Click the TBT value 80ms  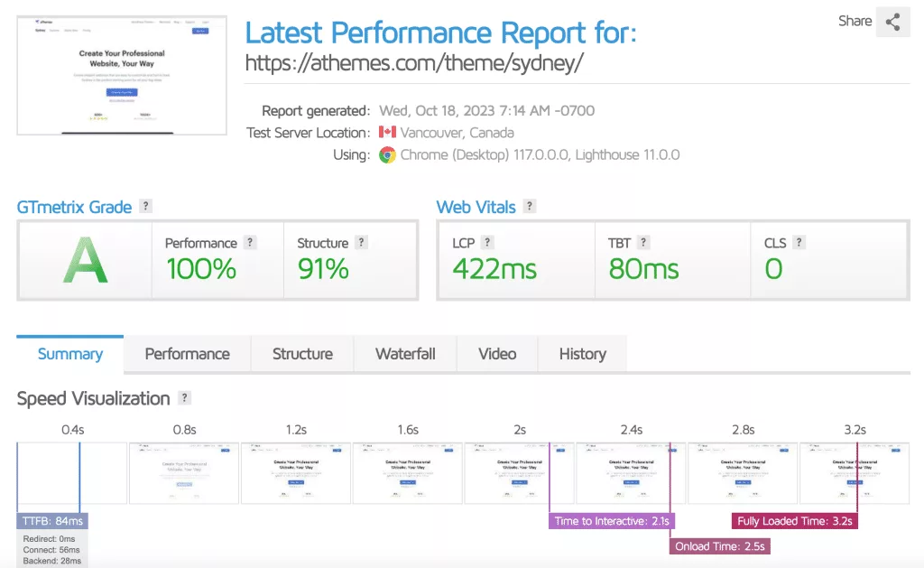[643, 269]
